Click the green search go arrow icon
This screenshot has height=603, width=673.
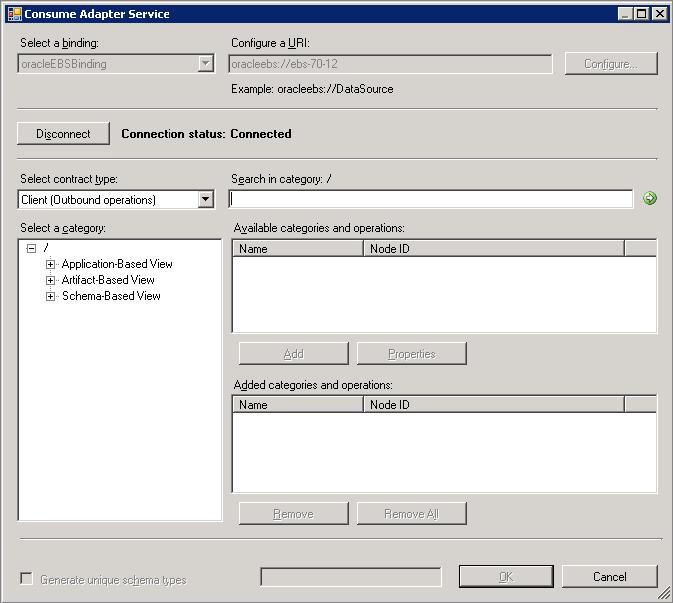[650, 198]
